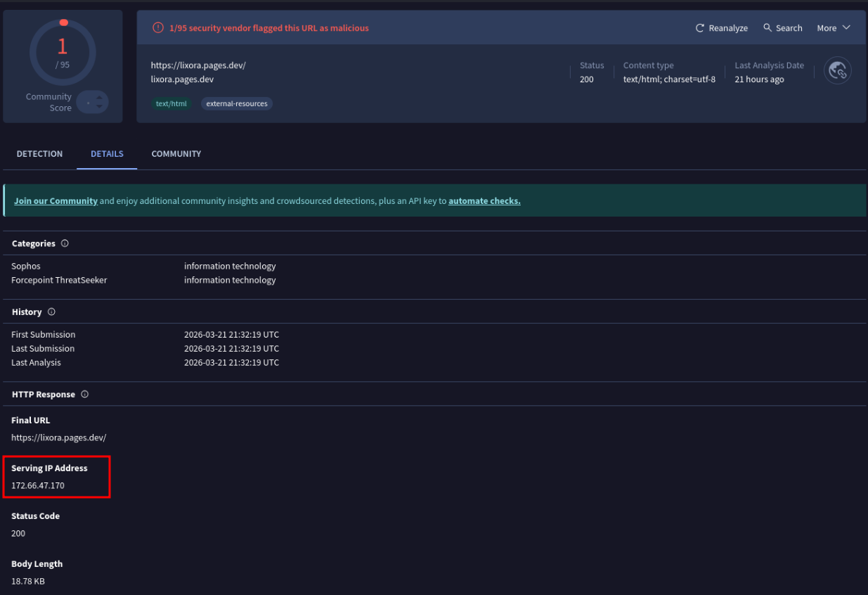Screen dimensions: 868x595
Task: Downvote with the community score down arrow
Action: click(x=99, y=107)
